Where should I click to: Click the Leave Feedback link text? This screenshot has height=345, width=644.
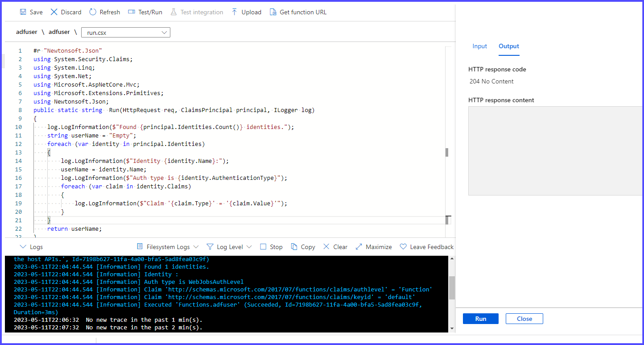coord(432,247)
